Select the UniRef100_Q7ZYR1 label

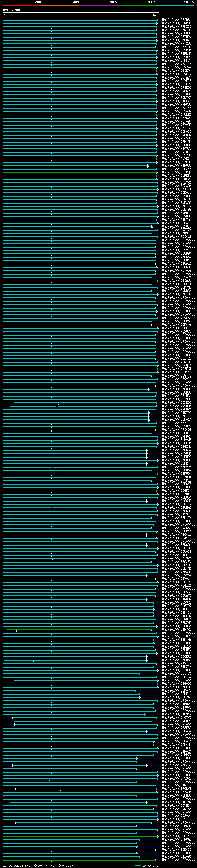pyautogui.click(x=176, y=183)
